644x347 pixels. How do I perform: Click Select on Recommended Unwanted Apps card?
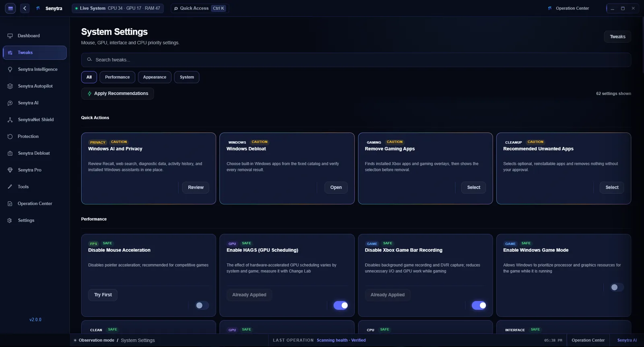[612, 188]
